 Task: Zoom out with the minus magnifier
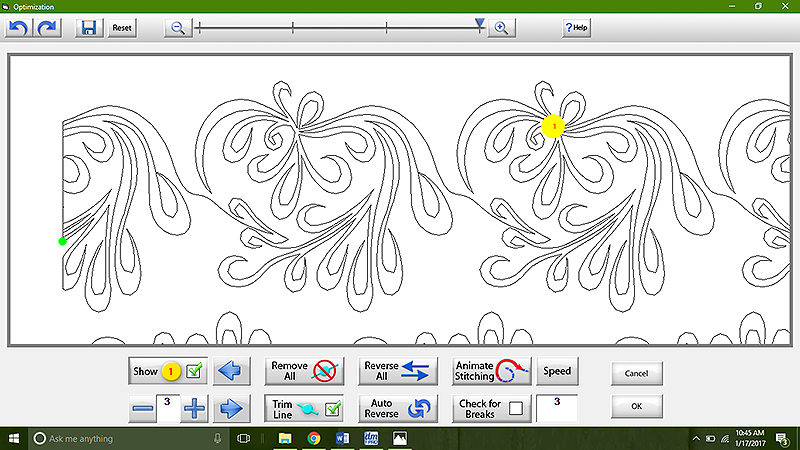click(178, 28)
